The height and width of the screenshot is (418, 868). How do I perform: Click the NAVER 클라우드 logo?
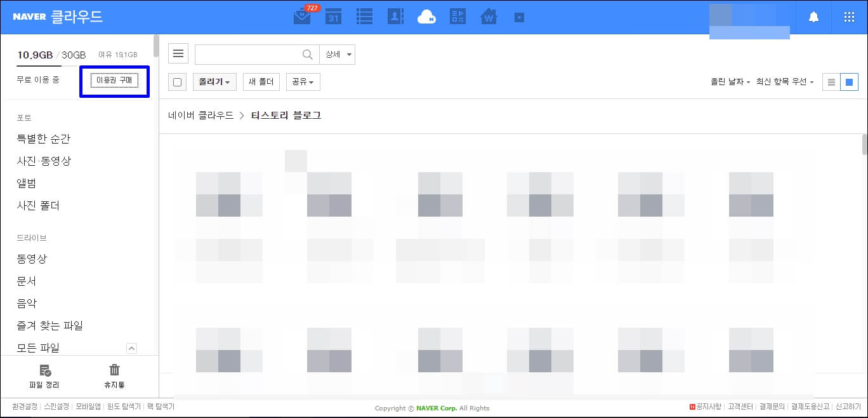point(57,17)
